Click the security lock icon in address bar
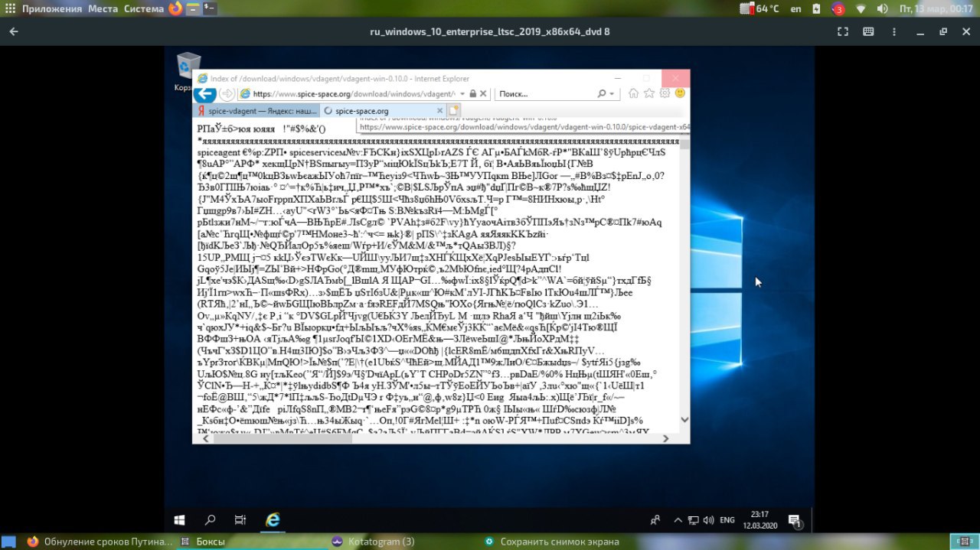 click(x=473, y=93)
